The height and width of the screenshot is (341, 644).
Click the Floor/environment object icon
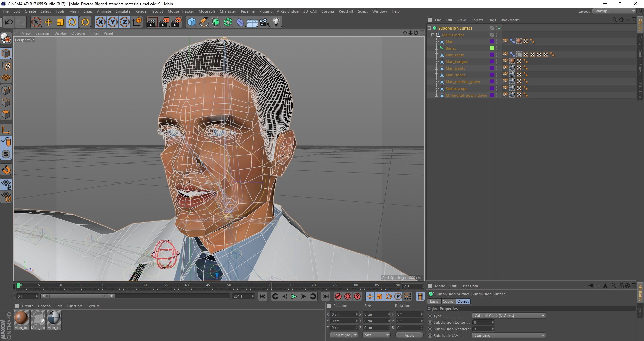coord(252,22)
